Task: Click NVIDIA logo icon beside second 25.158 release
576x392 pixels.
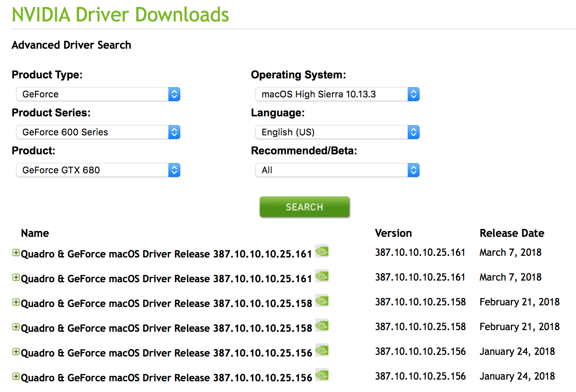Action: point(322,325)
